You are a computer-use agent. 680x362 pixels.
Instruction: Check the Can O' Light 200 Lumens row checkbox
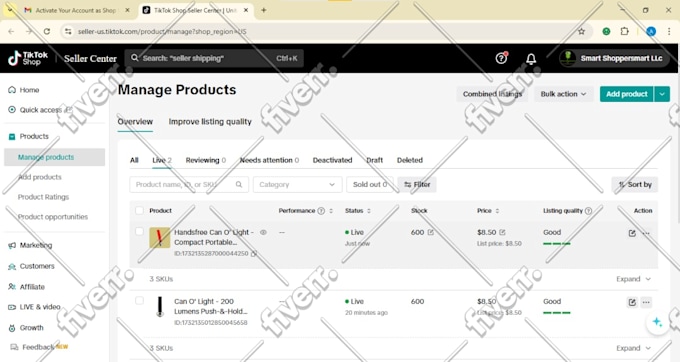click(x=139, y=300)
